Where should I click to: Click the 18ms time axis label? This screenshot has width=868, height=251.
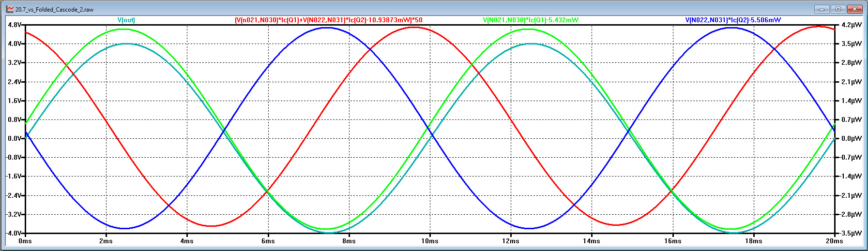pos(754,241)
